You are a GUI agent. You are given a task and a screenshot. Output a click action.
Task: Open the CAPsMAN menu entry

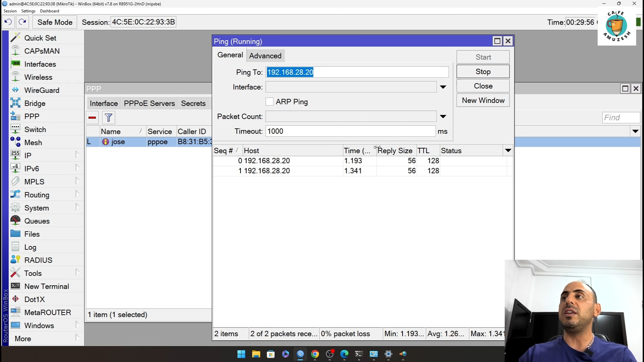coord(47,51)
